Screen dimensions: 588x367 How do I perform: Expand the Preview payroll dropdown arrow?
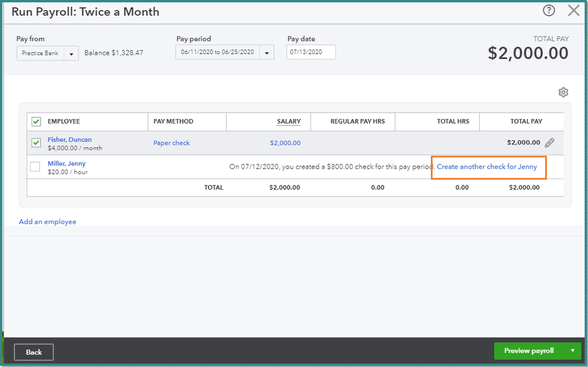click(572, 351)
